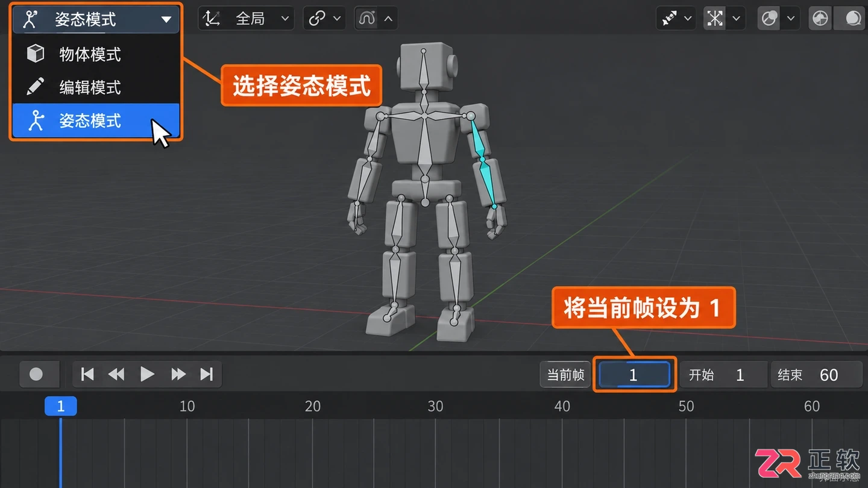868x488 pixels.
Task: Select the plain sphere shading icon
Action: (x=852, y=19)
